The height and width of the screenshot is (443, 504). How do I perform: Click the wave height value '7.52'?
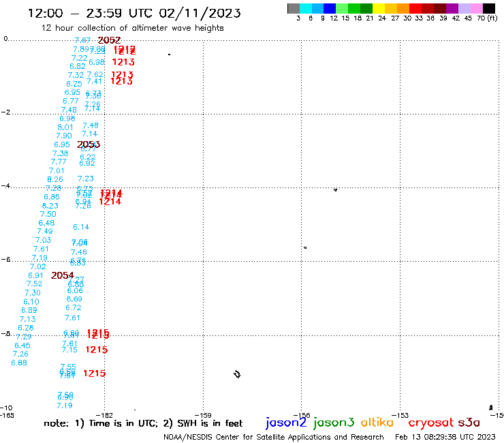tap(34, 284)
